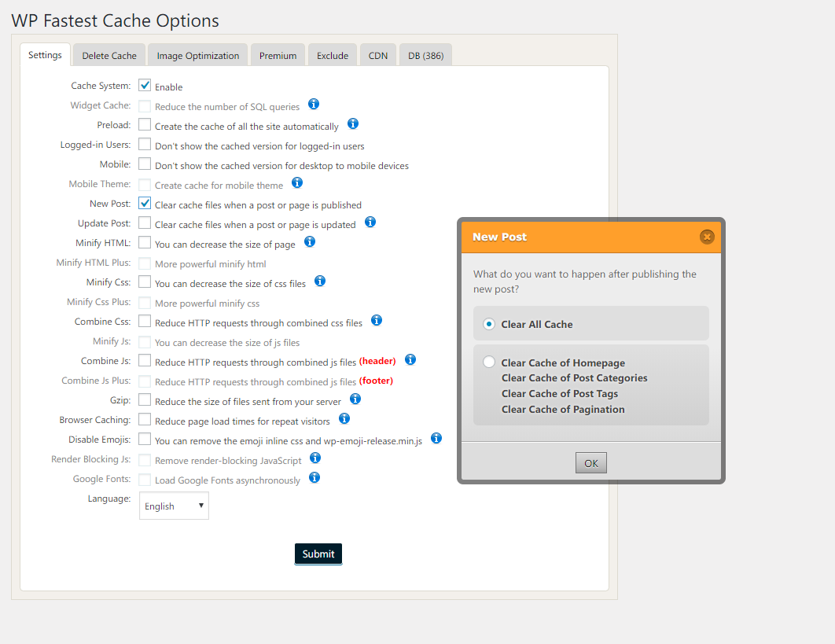Tick the Minify Css checkbox

point(145,282)
